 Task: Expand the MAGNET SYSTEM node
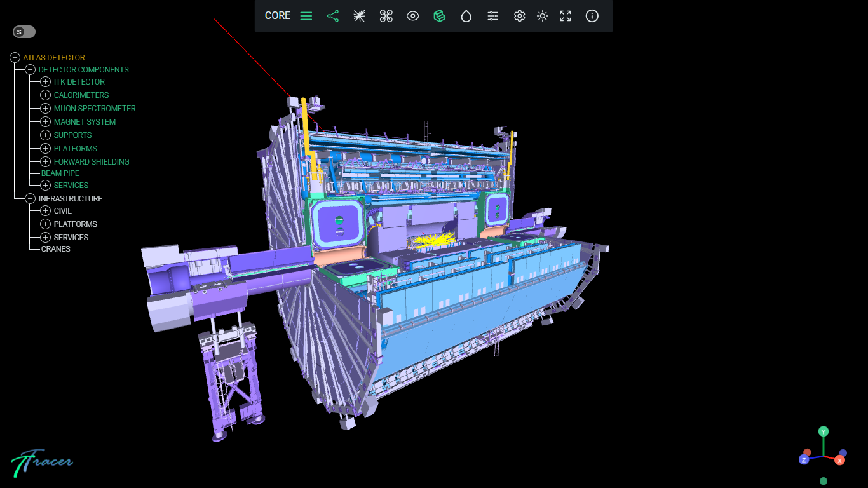[x=45, y=122]
